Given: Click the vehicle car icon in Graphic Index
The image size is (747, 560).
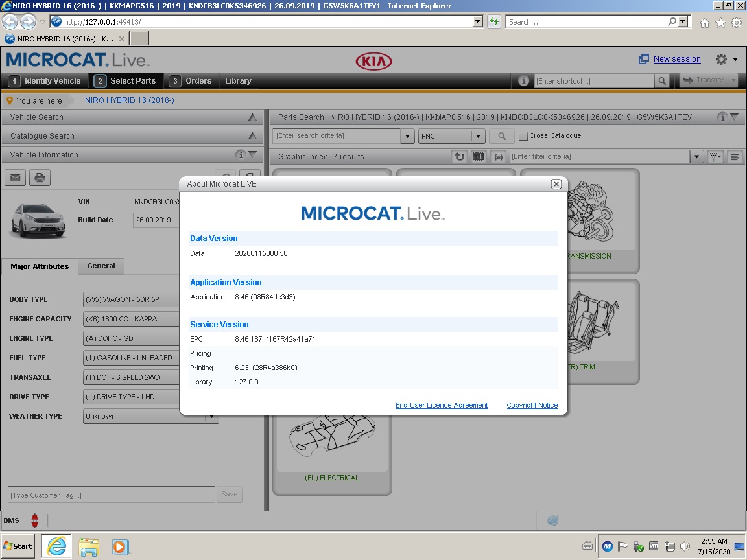Looking at the screenshot, I should 498,156.
